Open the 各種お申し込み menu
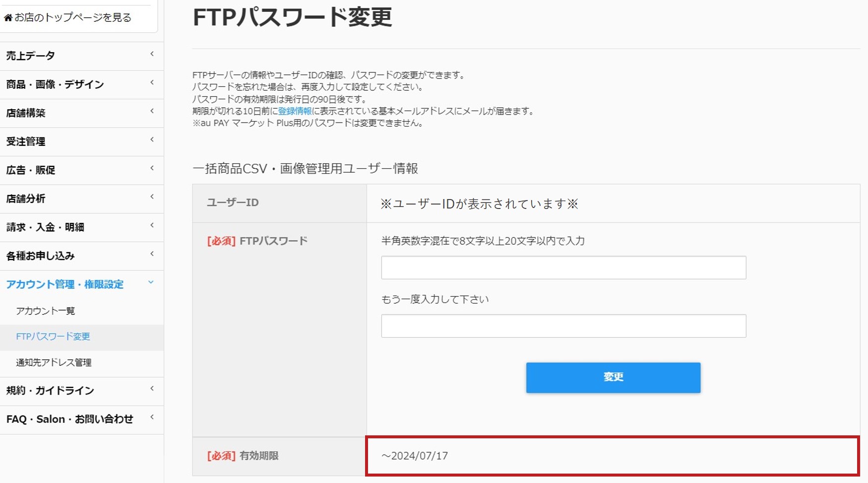Image resolution: width=868 pixels, height=483 pixels. pyautogui.click(x=81, y=256)
